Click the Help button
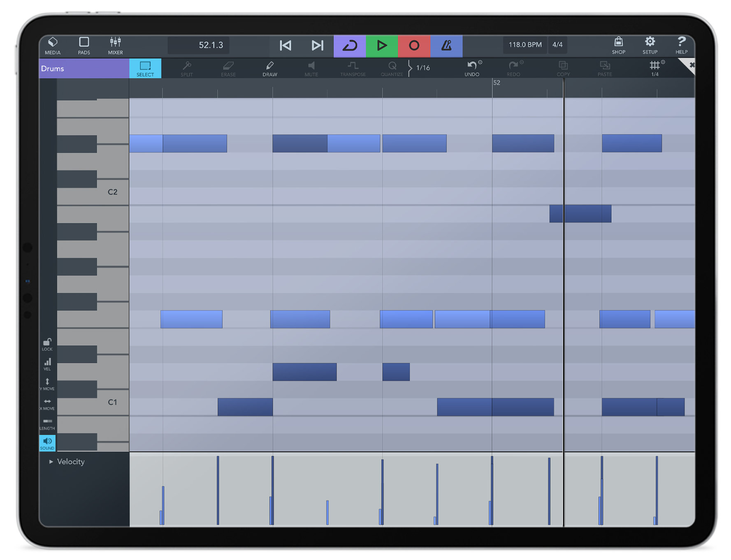731x560 pixels. [681, 45]
